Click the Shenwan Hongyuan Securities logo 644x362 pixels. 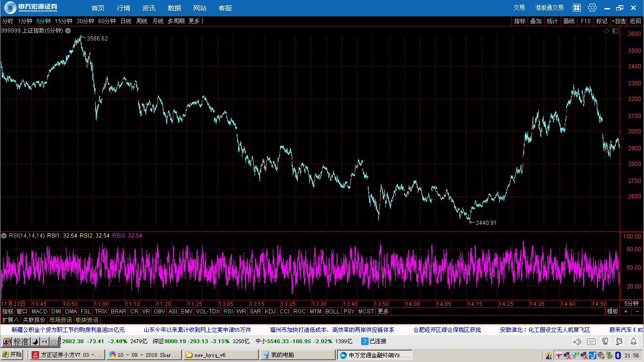[x=31, y=8]
